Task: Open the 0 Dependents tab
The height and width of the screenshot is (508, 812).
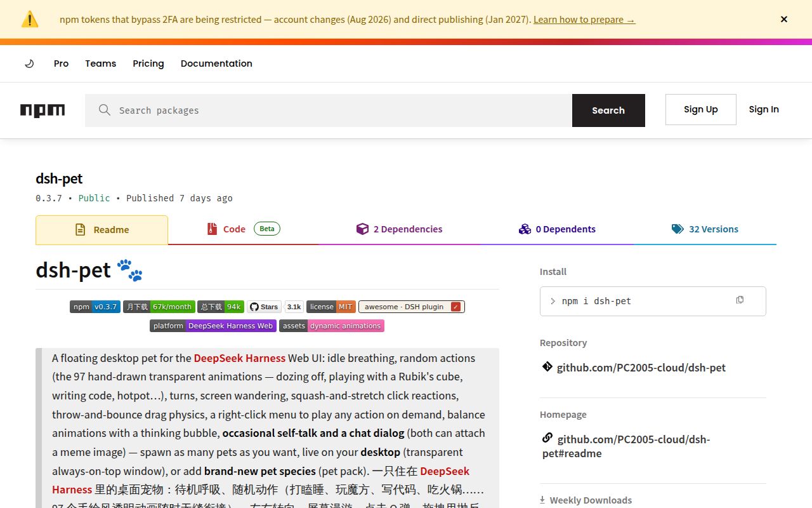Action: tap(556, 229)
